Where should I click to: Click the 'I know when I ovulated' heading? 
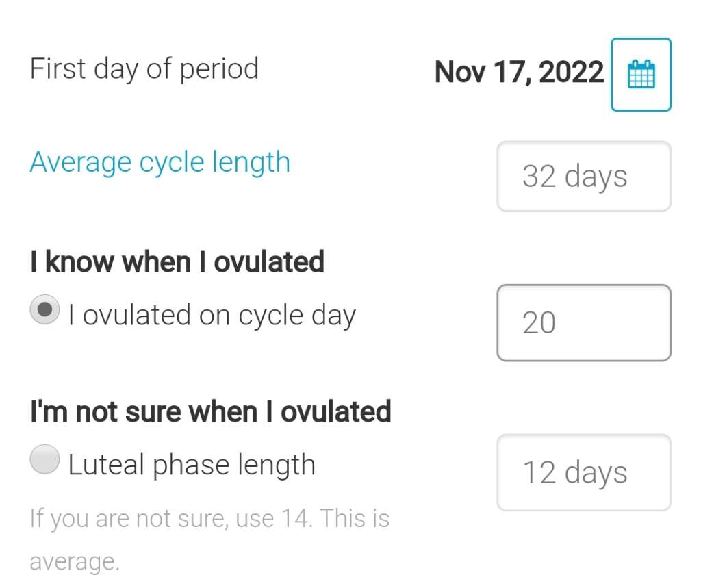(x=177, y=262)
